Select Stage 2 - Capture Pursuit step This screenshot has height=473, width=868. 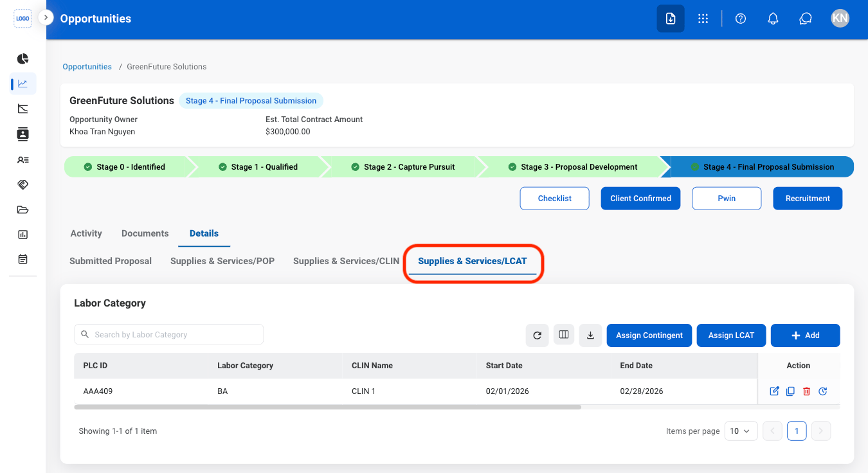402,167
